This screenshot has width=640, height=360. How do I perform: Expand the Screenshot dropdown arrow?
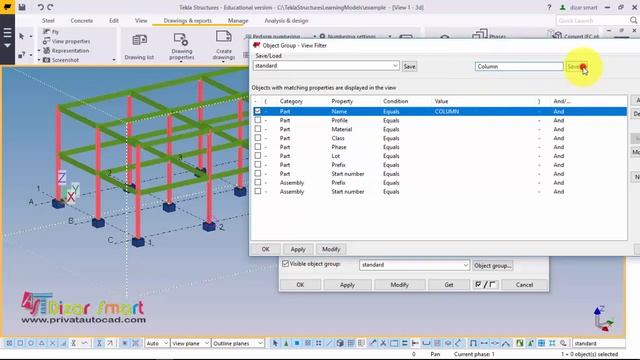[x=39, y=60]
